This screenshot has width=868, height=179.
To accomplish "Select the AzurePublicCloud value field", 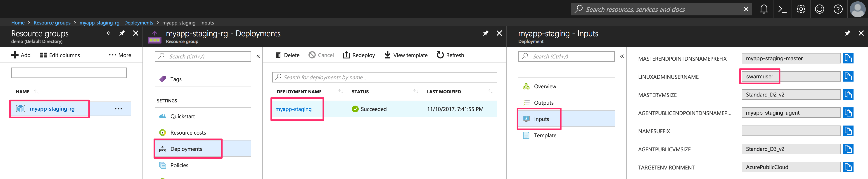I will (791, 167).
